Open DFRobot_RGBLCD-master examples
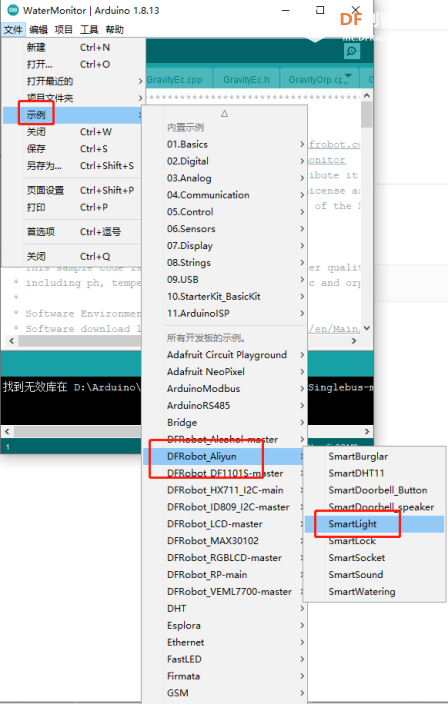The width and height of the screenshot is (448, 705). click(x=225, y=558)
